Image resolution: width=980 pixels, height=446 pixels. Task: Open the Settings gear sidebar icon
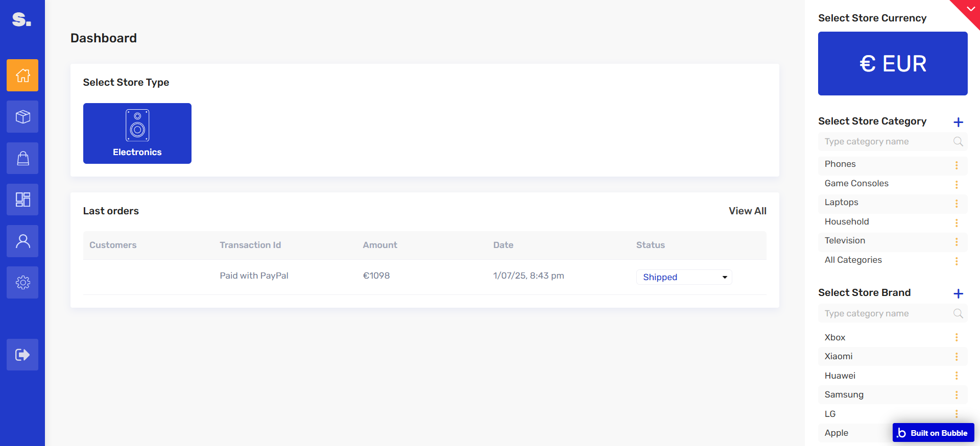pos(22,282)
